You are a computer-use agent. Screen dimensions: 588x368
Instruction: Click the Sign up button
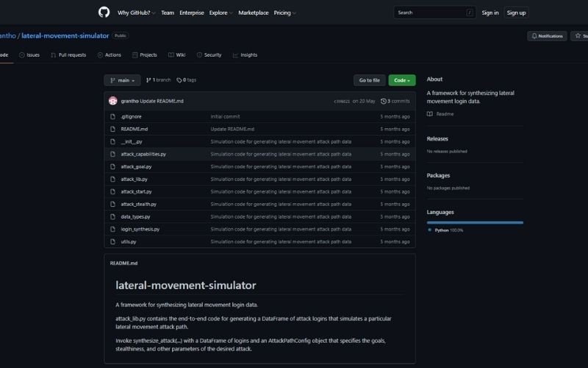pyautogui.click(x=517, y=13)
